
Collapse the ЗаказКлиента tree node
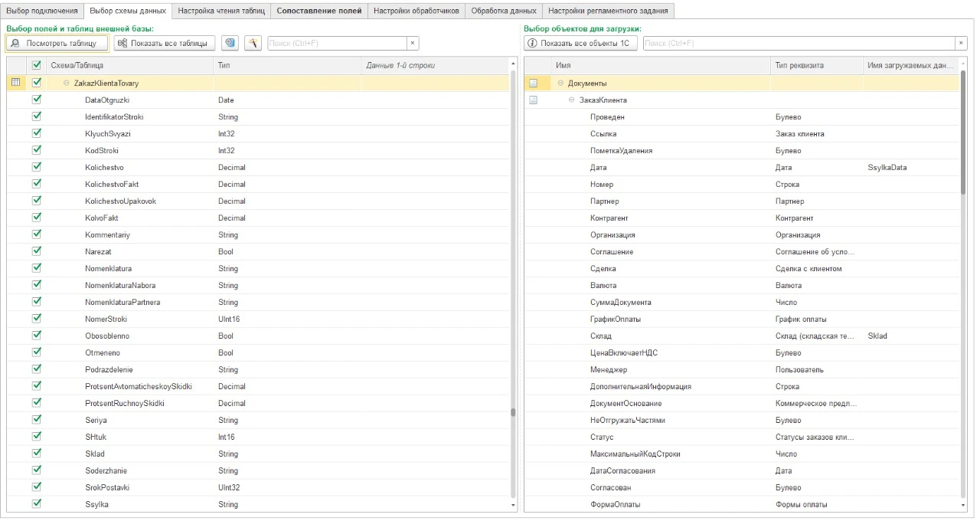tap(572, 100)
